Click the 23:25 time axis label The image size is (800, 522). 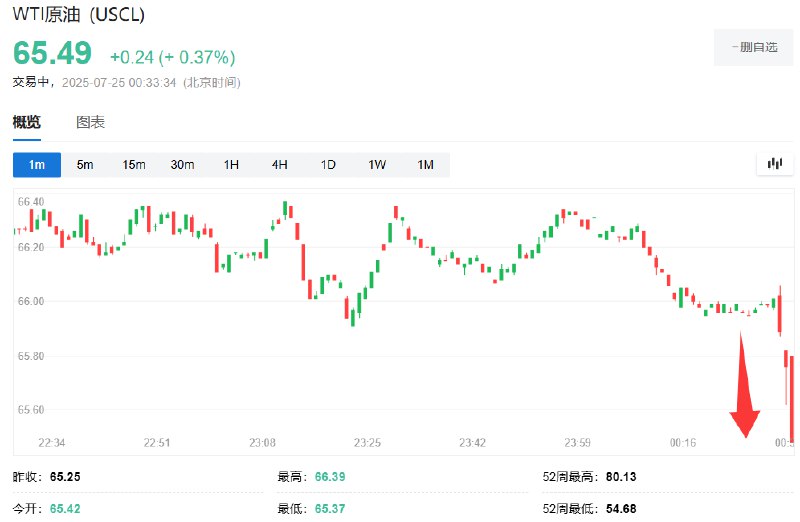pyautogui.click(x=367, y=442)
